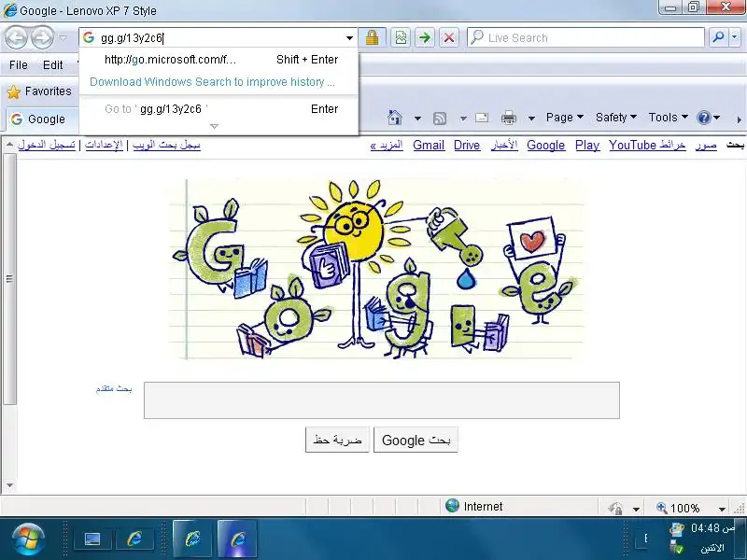Click the vertical scrollbar thumb
This screenshot has height=560, width=747.
point(9,278)
